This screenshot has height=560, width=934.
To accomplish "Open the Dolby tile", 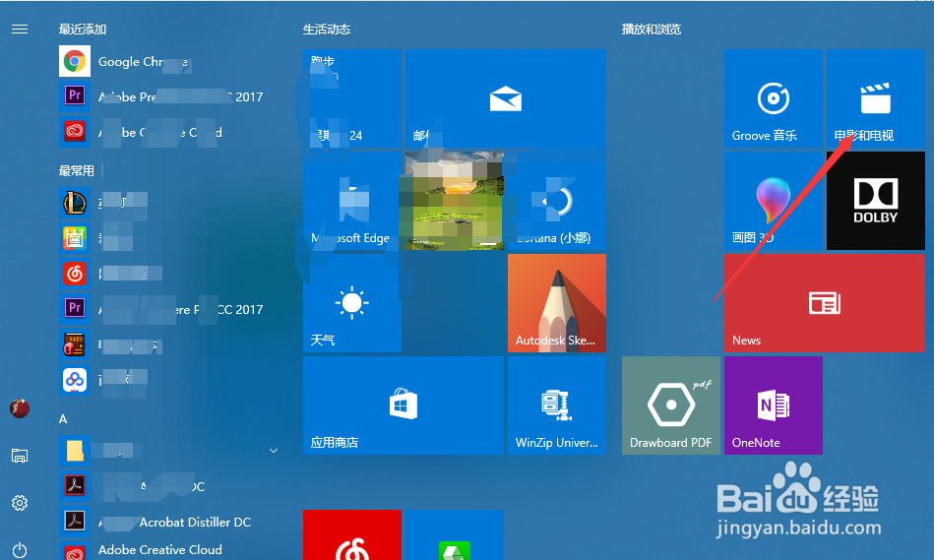I will click(876, 201).
